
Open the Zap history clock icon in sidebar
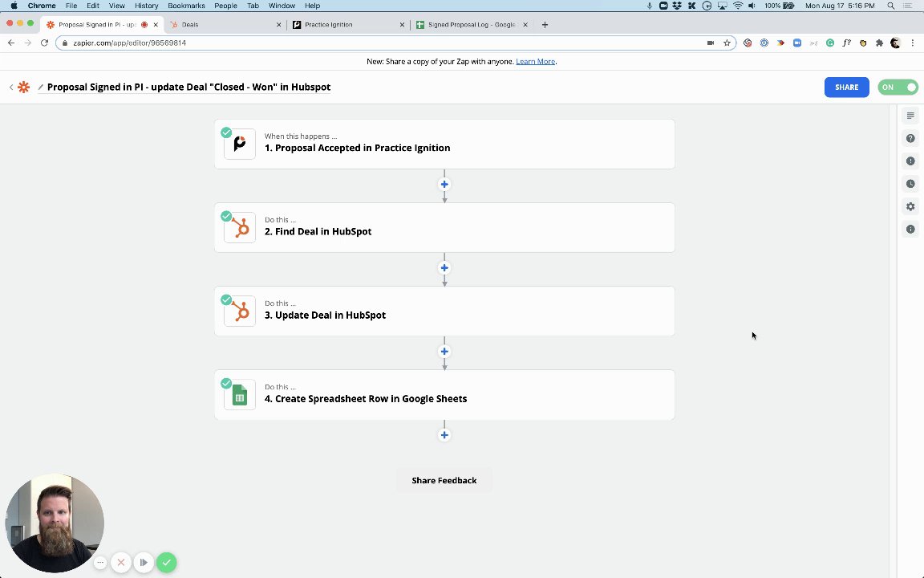coord(910,184)
